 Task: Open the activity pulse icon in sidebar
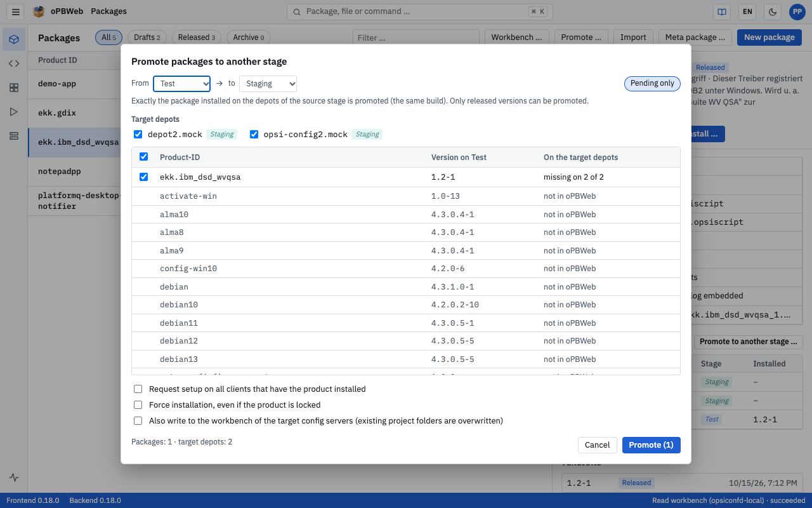point(14,478)
